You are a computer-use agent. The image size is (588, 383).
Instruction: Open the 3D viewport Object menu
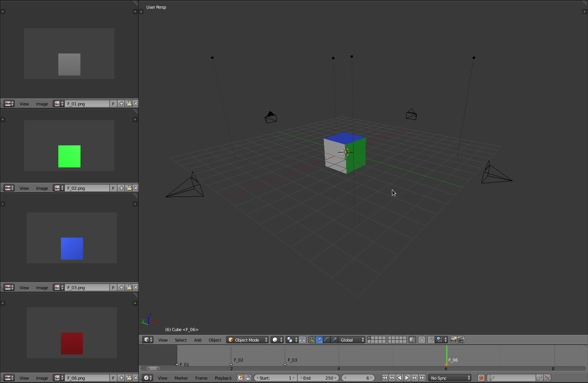215,340
